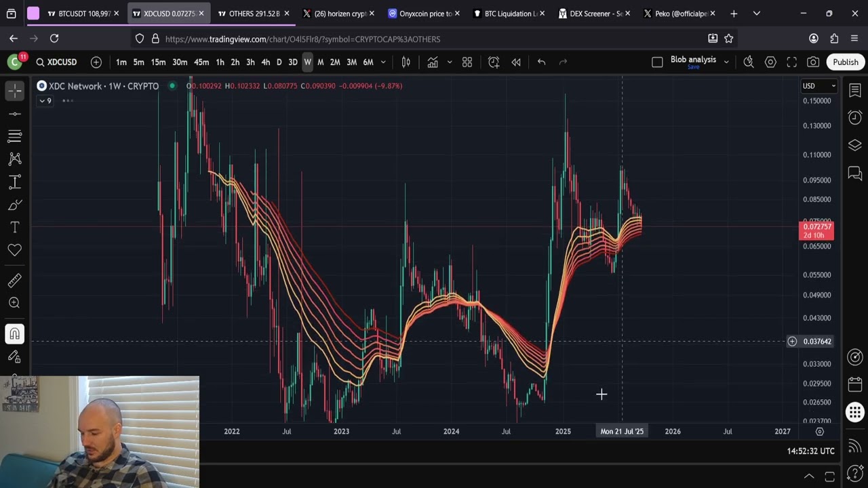
Task: Open the XDCUSD symbol search
Action: 57,62
